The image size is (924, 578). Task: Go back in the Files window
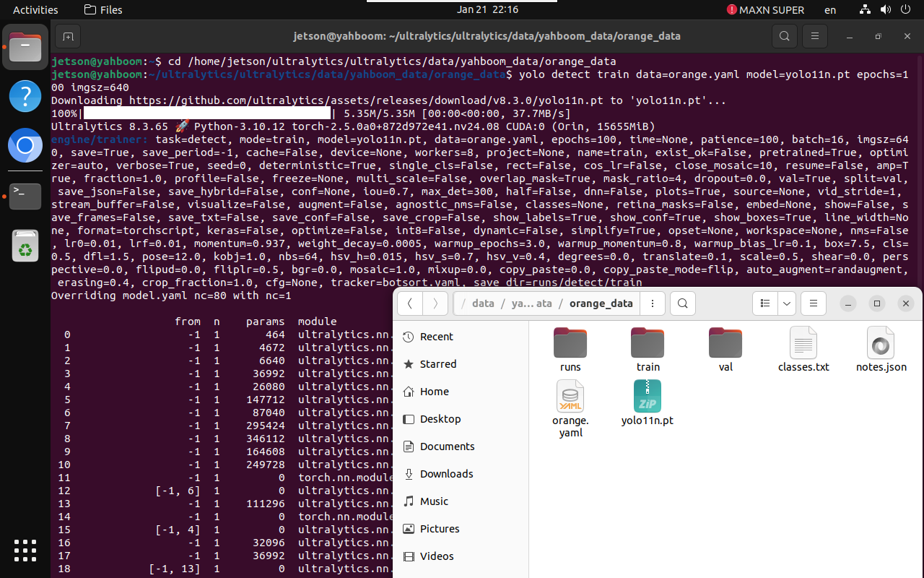click(x=410, y=303)
